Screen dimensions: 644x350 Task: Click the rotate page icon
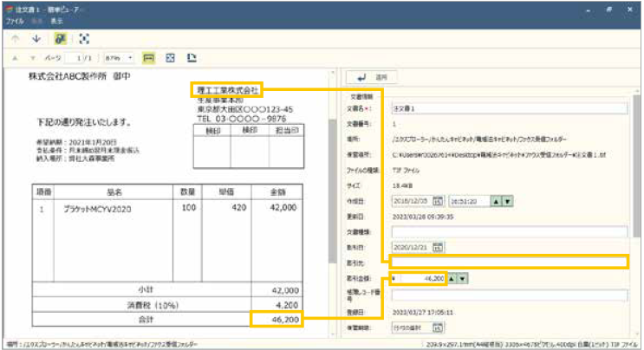tap(191, 58)
